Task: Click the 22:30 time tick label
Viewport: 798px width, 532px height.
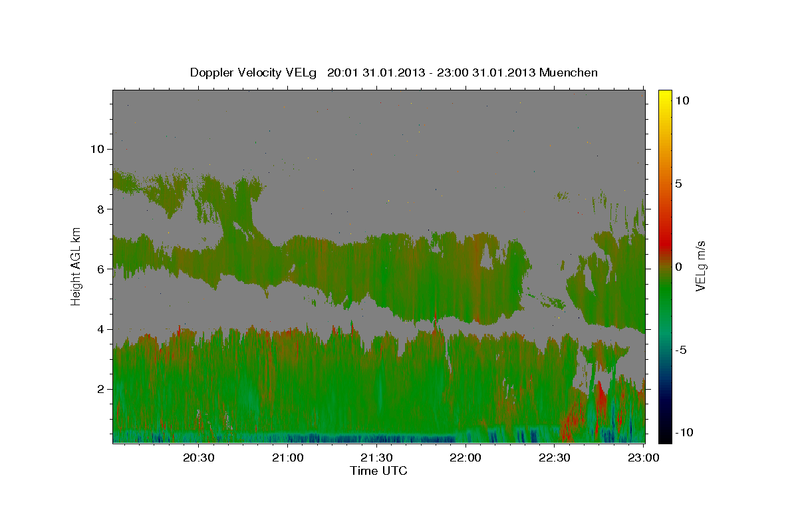Action: pos(555,458)
